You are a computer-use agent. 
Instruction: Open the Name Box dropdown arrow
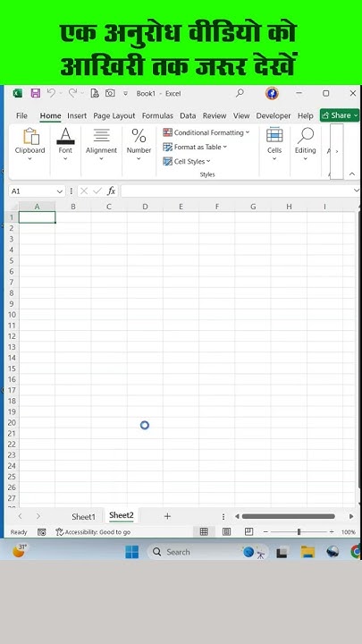[60, 191]
